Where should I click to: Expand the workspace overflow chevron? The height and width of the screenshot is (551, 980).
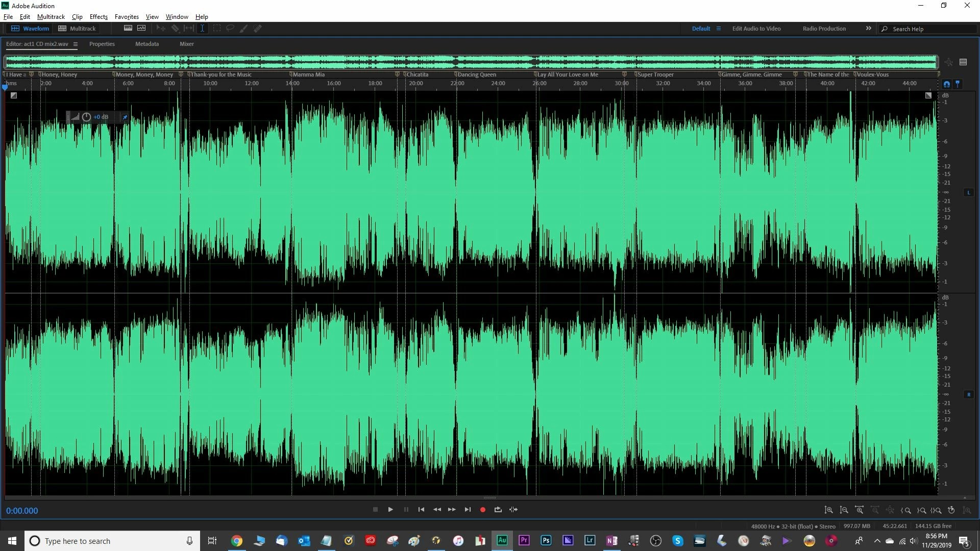(x=869, y=29)
